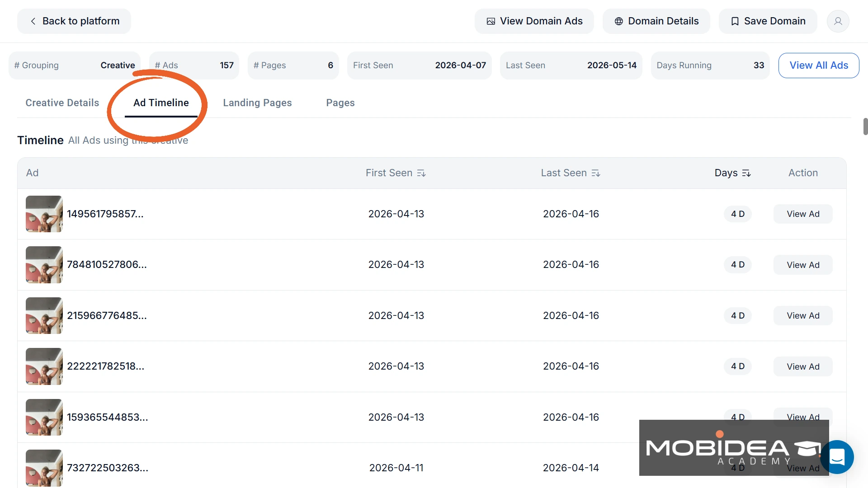Click 4 D badge for 149561795857...
868x488 pixels.
(x=738, y=214)
